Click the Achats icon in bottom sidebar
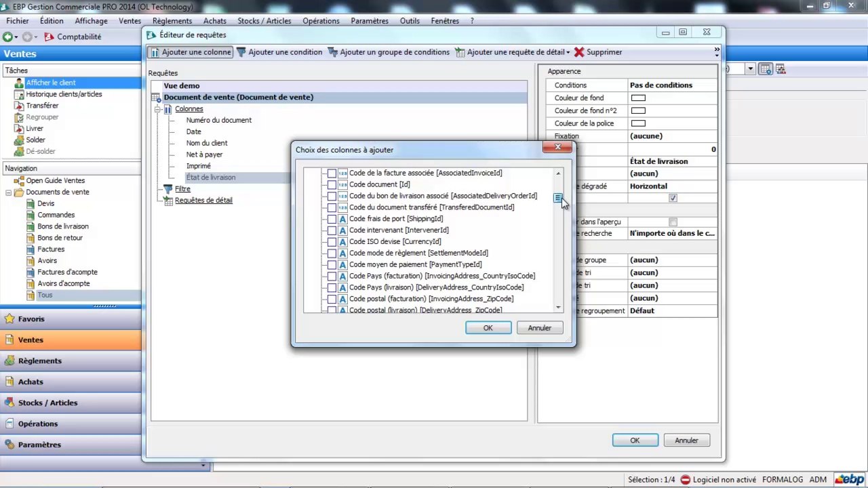The width and height of the screenshot is (868, 488). [x=9, y=382]
